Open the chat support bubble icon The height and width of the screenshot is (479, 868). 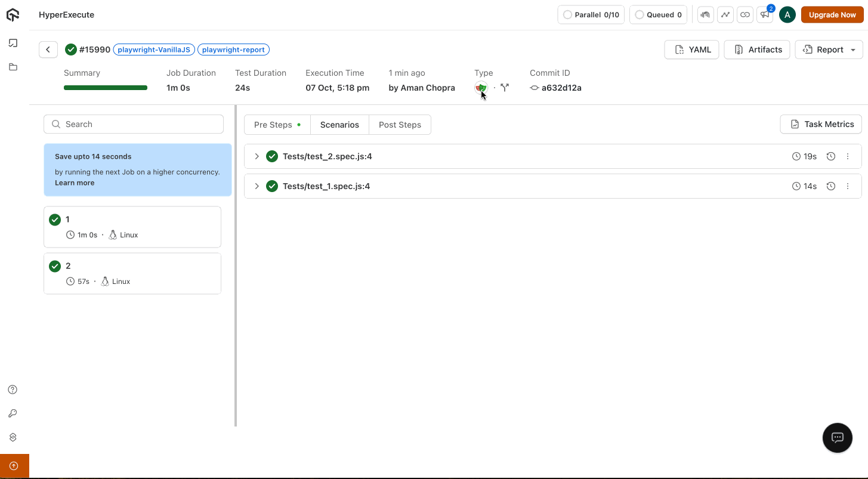click(837, 438)
